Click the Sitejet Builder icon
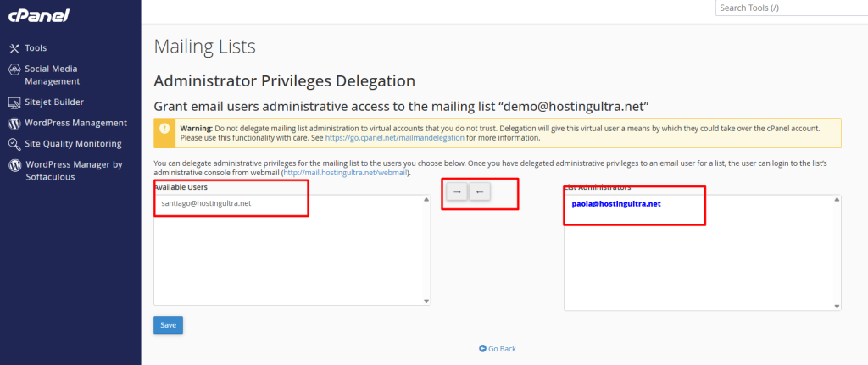Viewport: 868px width, 365px height. click(x=14, y=102)
